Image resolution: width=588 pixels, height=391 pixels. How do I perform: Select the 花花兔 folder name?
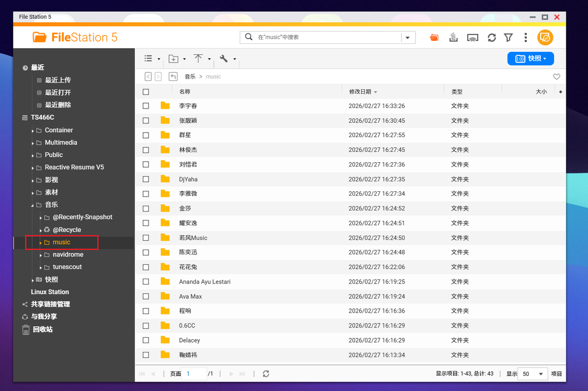(x=188, y=267)
